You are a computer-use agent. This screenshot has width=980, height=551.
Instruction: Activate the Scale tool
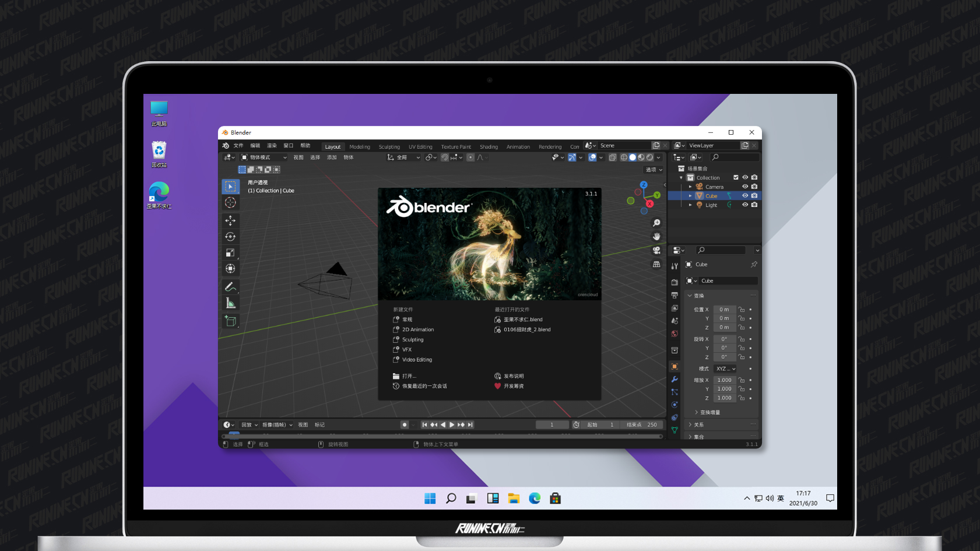pyautogui.click(x=230, y=252)
